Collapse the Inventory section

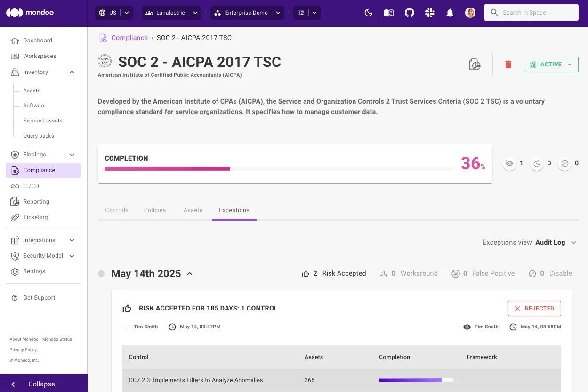pos(72,72)
